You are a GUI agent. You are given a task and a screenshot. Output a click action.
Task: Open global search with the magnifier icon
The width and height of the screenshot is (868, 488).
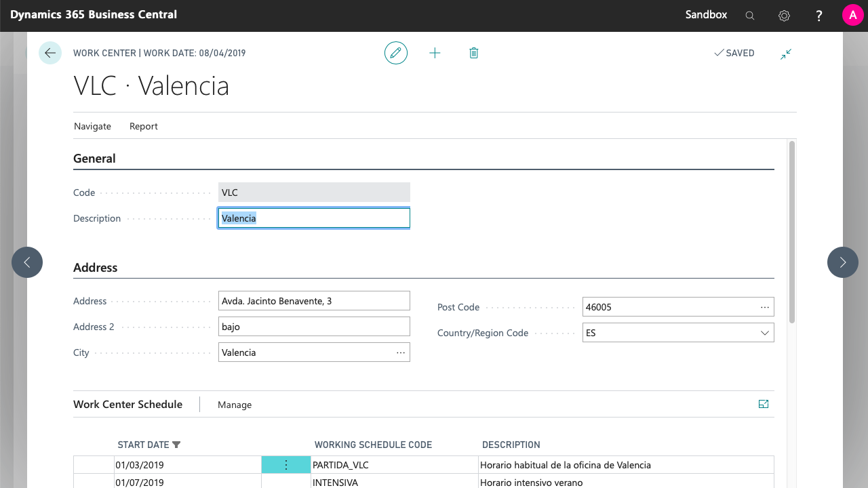click(x=749, y=14)
